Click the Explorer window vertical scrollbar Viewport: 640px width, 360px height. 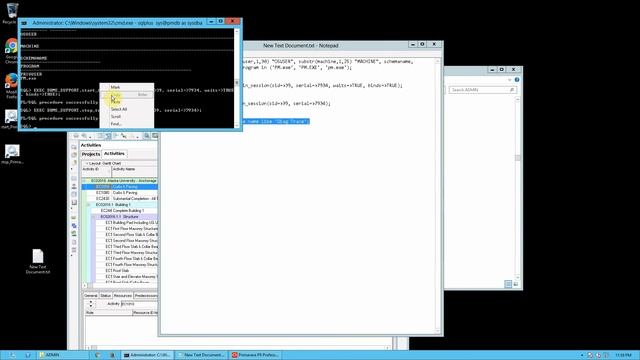click(x=518, y=188)
